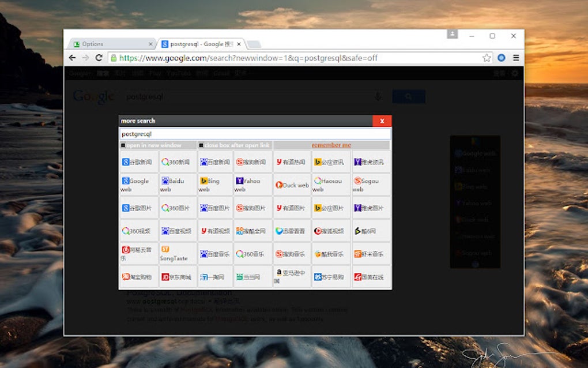Enable the 'open in new window' checkbox
Viewport: 588px width, 368px height.
[123, 145]
